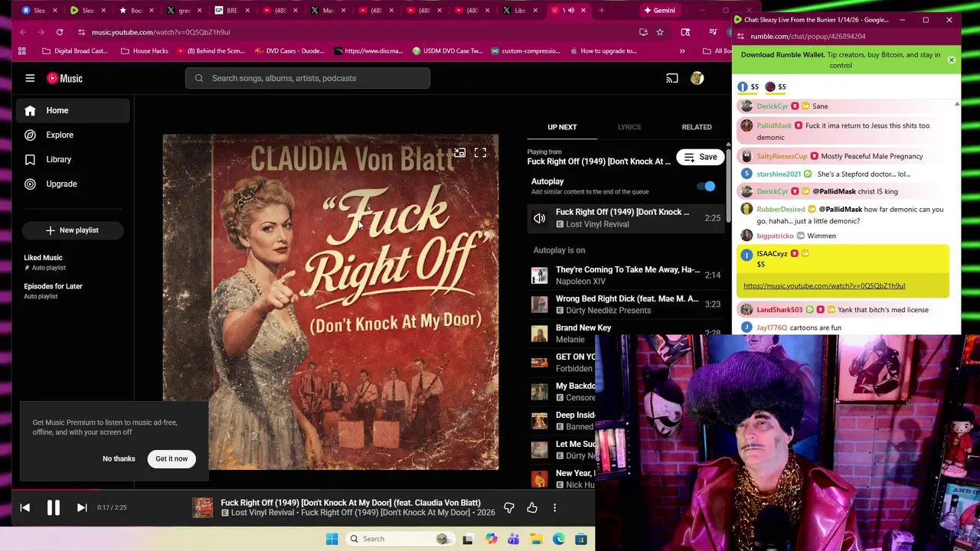Click the Upgrade circle icon
The height and width of the screenshot is (551, 980).
(30, 184)
